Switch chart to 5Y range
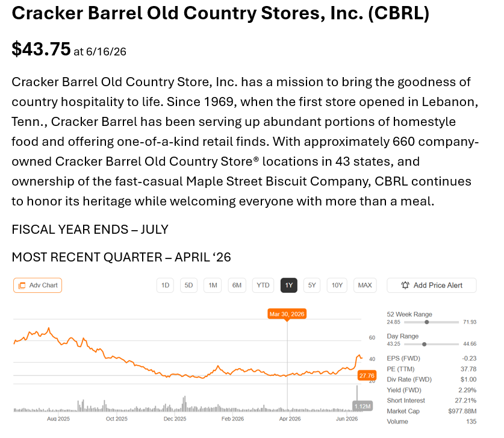Viewport: 504px width, 438px height. (312, 285)
